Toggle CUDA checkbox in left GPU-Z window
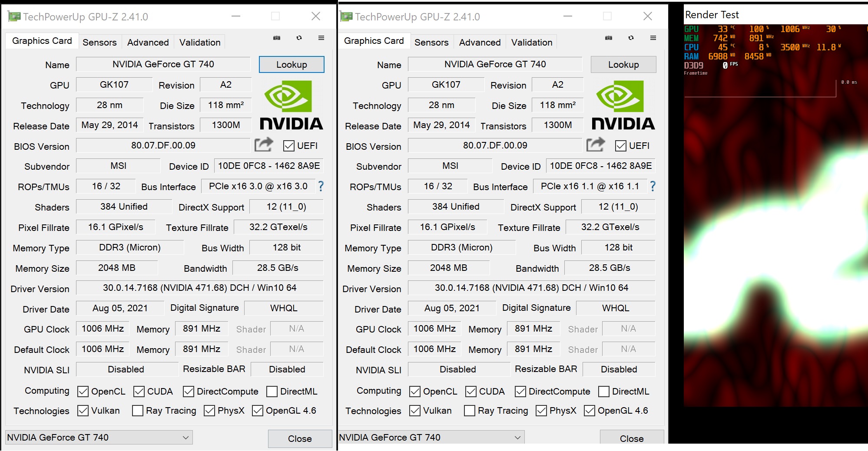868x451 pixels. [139, 392]
